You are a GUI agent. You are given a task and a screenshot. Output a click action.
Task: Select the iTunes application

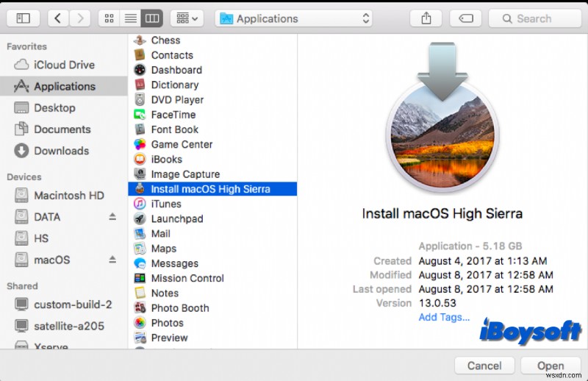pos(212,204)
